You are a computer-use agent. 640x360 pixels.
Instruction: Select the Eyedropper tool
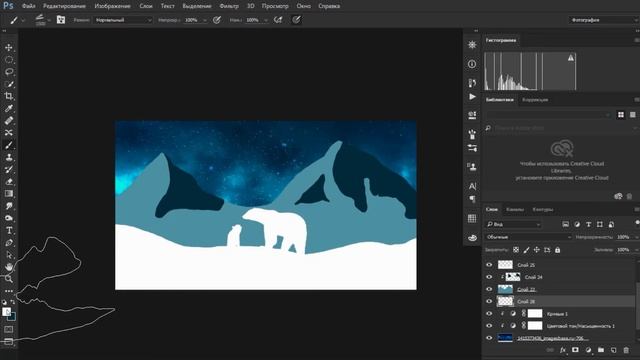point(9,109)
